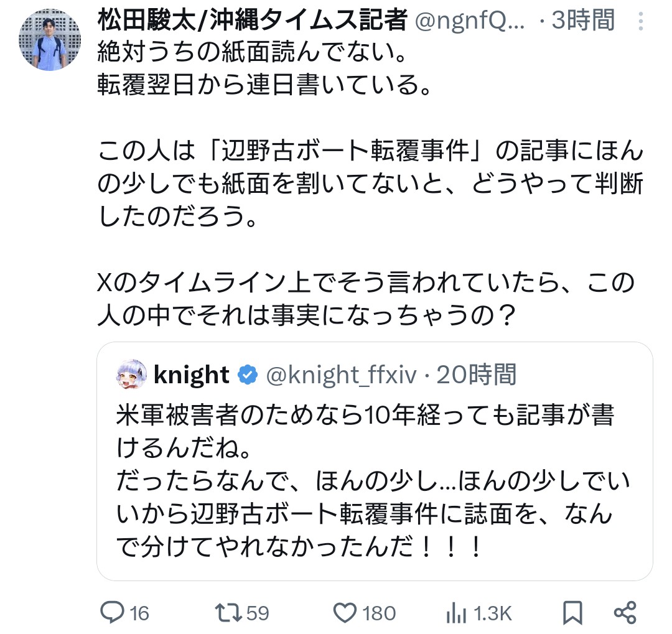Click the repost arrows icon
Image resolution: width=672 pixels, height=634 pixels.
tap(231, 613)
